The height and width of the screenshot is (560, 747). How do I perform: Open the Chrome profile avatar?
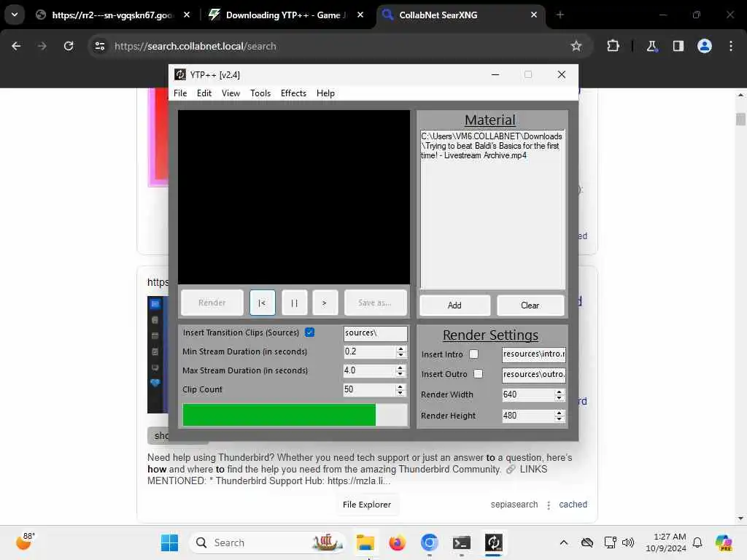704,46
